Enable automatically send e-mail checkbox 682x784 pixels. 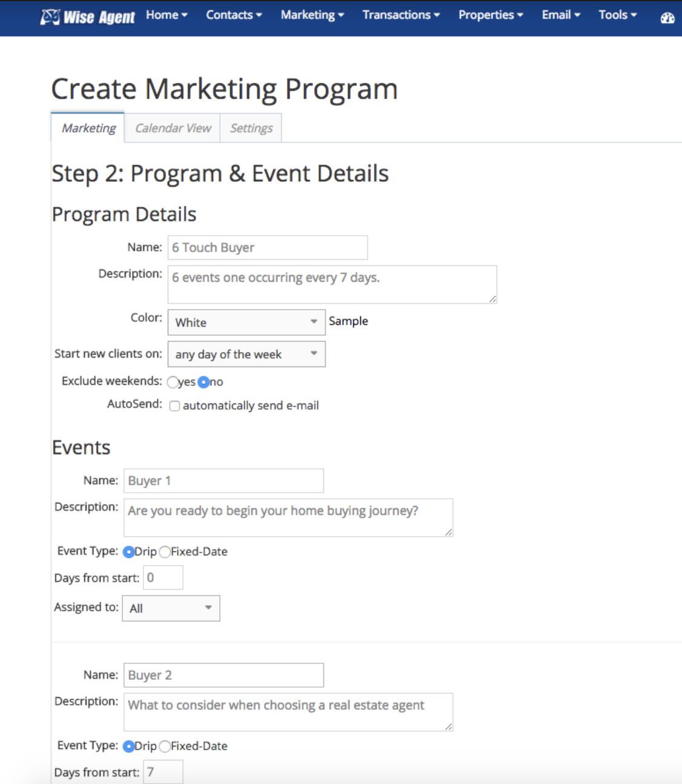pos(175,406)
